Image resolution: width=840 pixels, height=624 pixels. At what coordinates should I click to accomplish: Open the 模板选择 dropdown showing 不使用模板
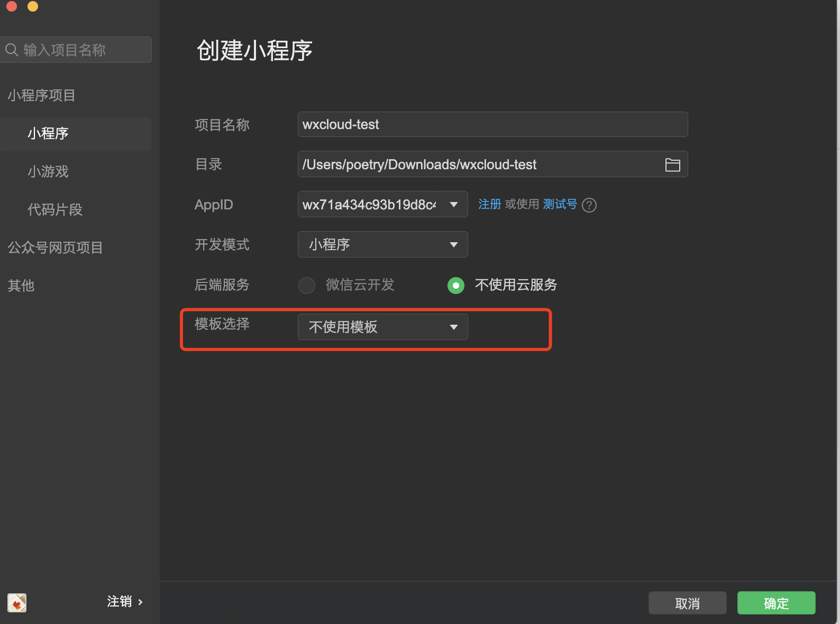pos(382,327)
